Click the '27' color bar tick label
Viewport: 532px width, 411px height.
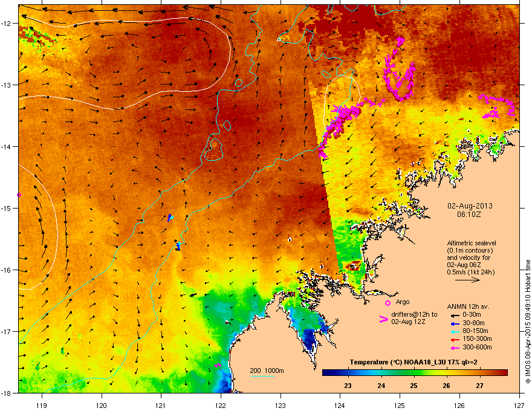[479, 386]
